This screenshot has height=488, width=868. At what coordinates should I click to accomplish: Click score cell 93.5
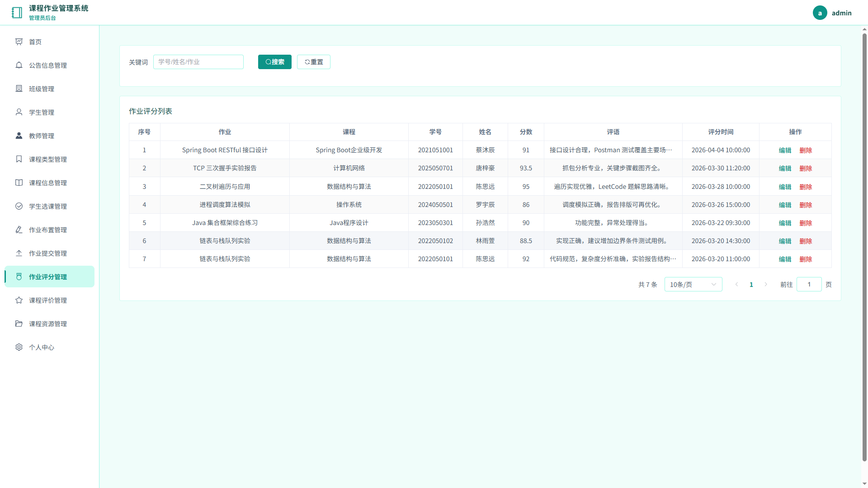click(526, 168)
